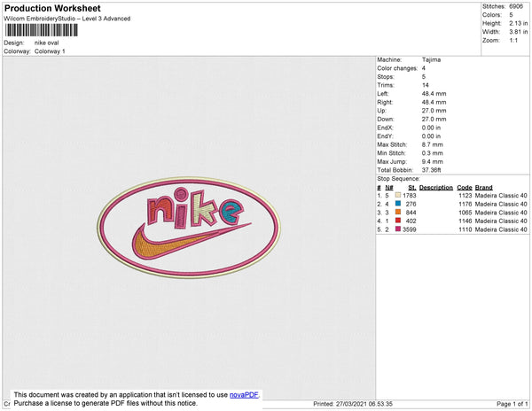Click 'Madeira Classic 40' in stop row 4
This screenshot has width=532, height=411.
(x=501, y=221)
